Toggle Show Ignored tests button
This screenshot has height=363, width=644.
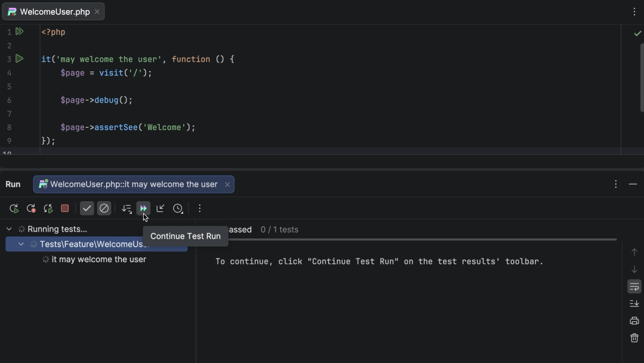click(104, 208)
